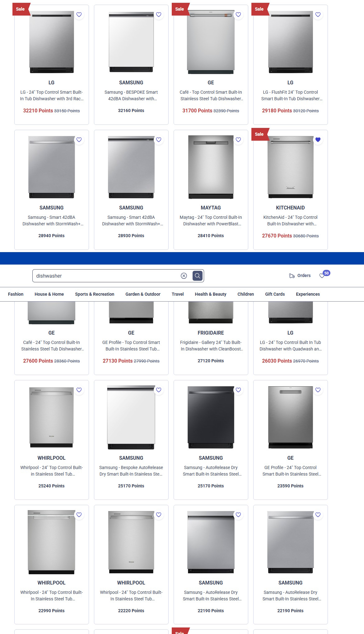
Task: Click the 28940 Points price text
Action: (52, 236)
